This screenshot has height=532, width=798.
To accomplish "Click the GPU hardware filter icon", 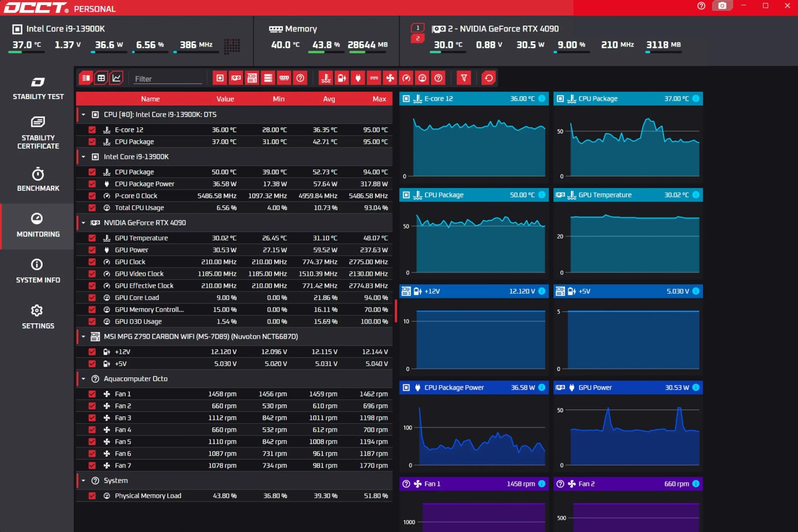I will 236,78.
